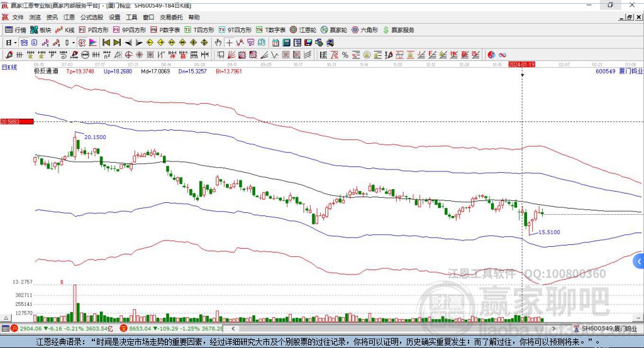This screenshot has width=644, height=348.
Task: Select the red fan-lines Gann angle tool
Action: pos(231,55)
